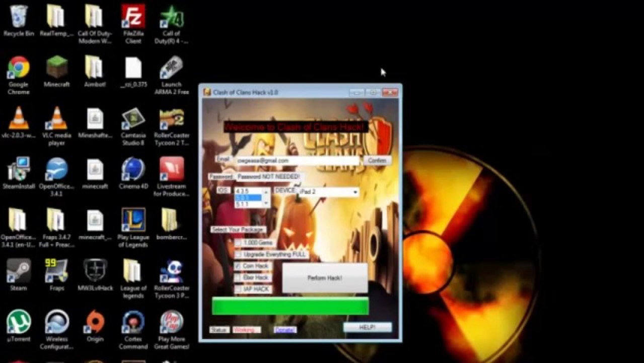Open the Aimbot! folder
The width and height of the screenshot is (644, 363).
(95, 72)
